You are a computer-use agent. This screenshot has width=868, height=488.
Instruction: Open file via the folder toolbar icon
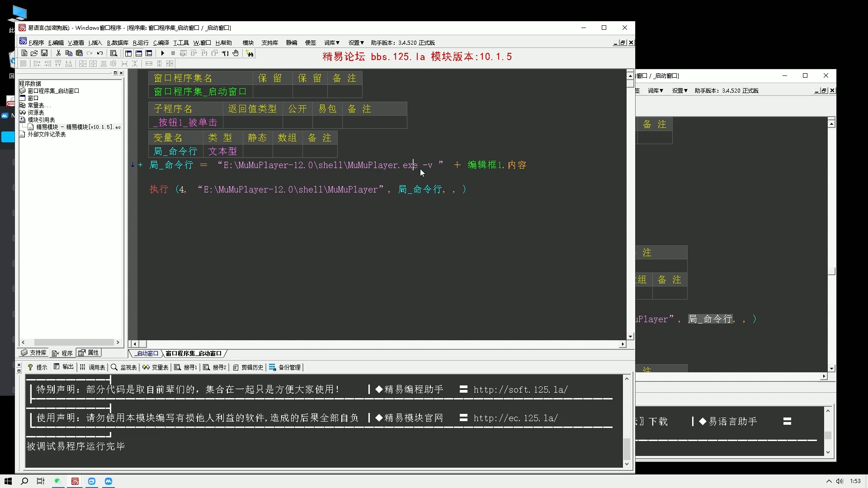[x=34, y=53]
